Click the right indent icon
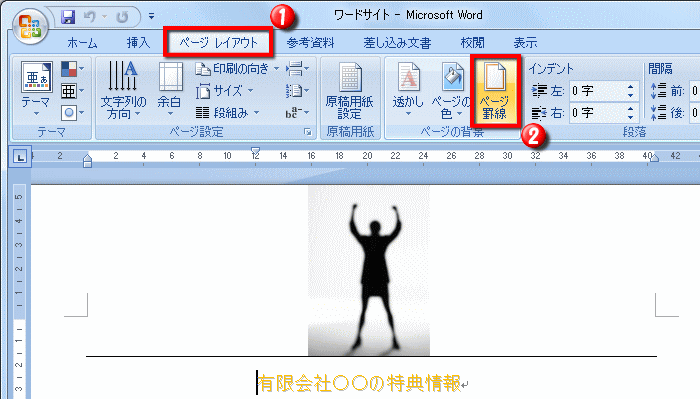This screenshot has height=399, width=700. (x=539, y=113)
